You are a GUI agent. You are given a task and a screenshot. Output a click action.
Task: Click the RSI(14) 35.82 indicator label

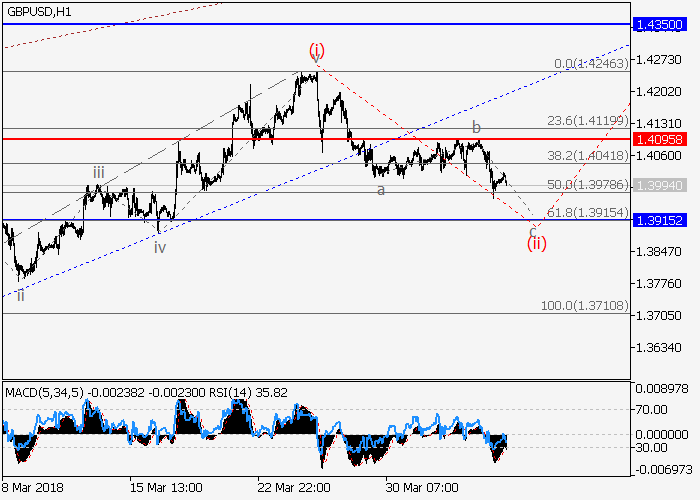(x=247, y=393)
